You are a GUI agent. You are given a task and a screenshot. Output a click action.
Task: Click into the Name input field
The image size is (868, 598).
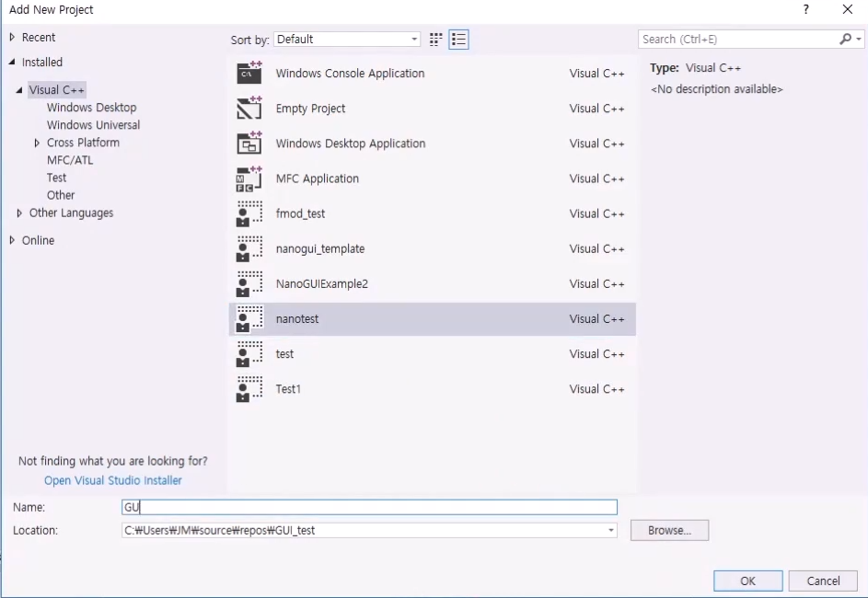369,507
